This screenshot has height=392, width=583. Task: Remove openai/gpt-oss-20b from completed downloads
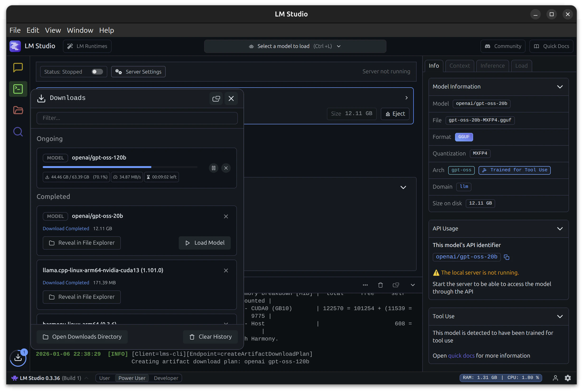pos(226,216)
